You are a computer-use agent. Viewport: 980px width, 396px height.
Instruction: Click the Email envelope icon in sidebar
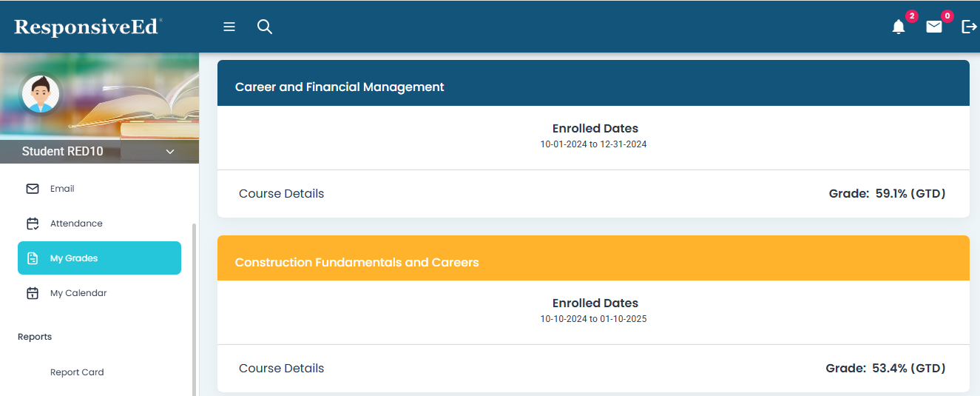pos(33,189)
